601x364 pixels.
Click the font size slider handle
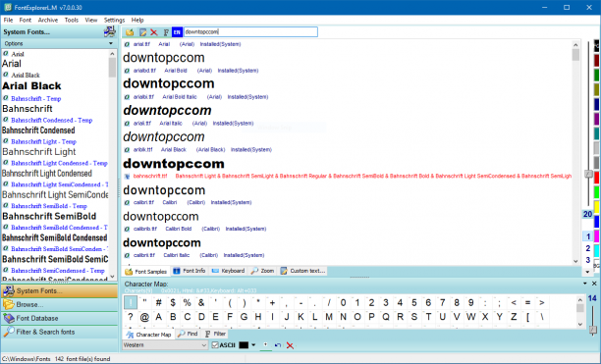point(588,174)
